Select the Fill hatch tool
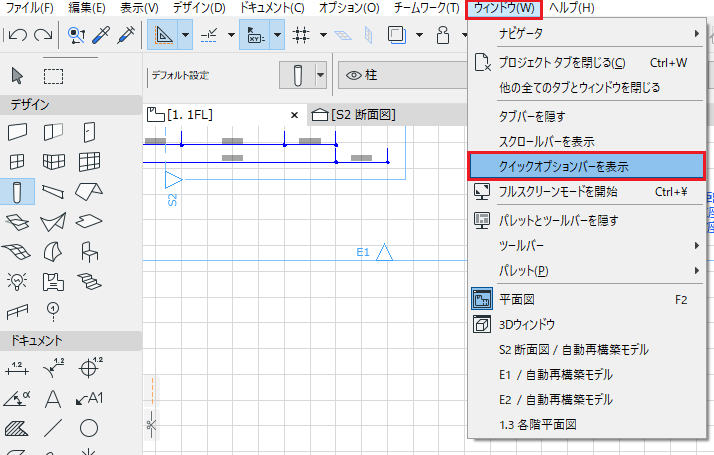The image size is (714, 455). [17, 428]
